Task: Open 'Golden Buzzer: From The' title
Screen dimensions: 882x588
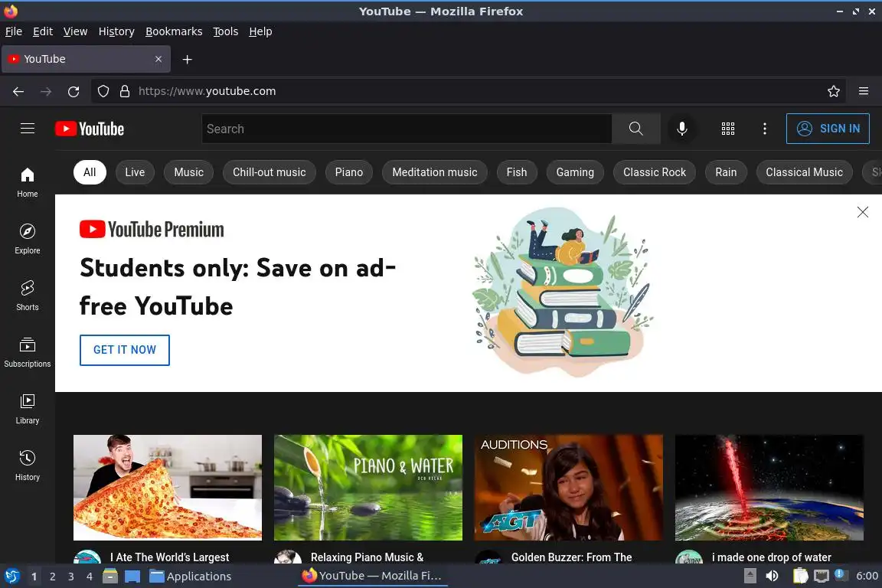Action: tap(571, 557)
